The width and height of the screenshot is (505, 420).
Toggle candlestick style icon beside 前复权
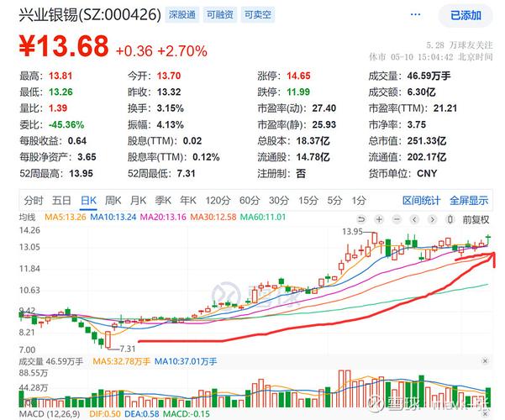click(x=450, y=220)
